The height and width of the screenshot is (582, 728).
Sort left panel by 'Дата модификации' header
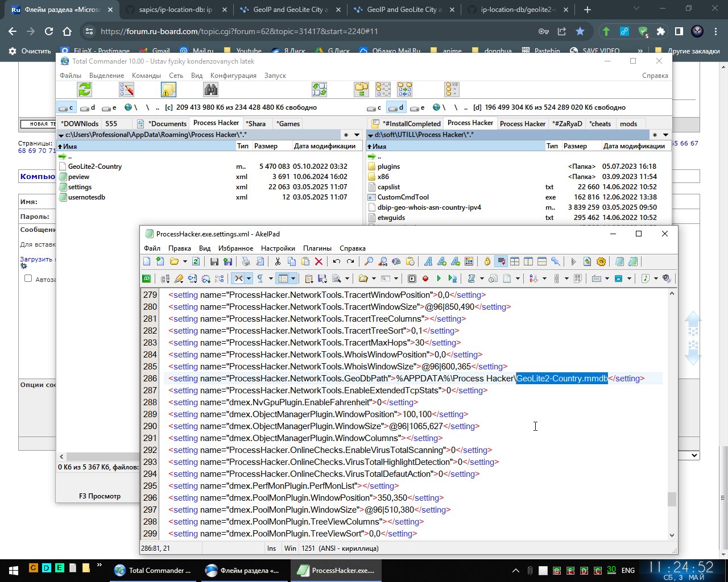pos(325,146)
